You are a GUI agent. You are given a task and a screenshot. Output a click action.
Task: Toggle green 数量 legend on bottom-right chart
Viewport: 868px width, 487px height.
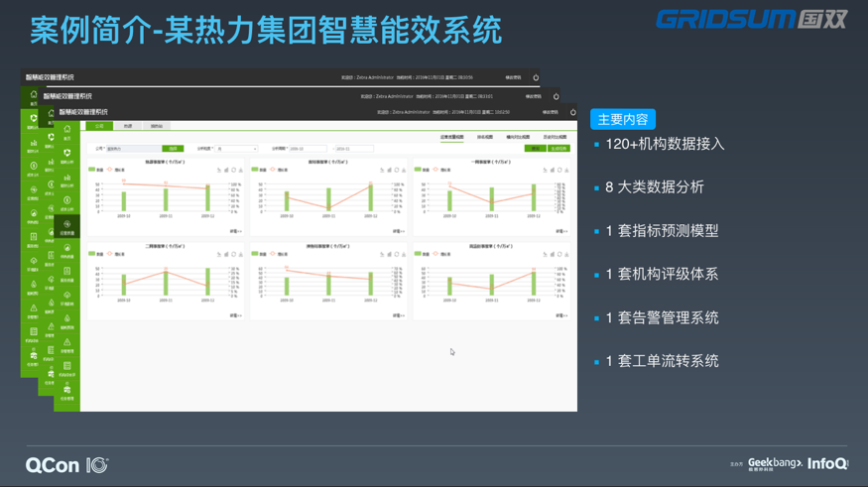tap(422, 254)
